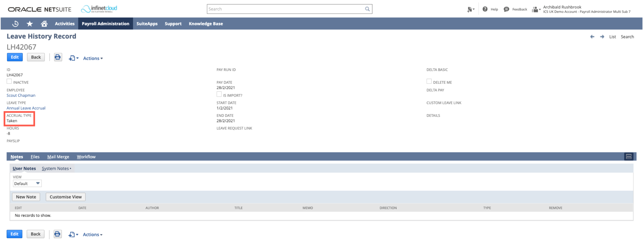Click inside the global Search field
644x242 pixels.
(275, 9)
